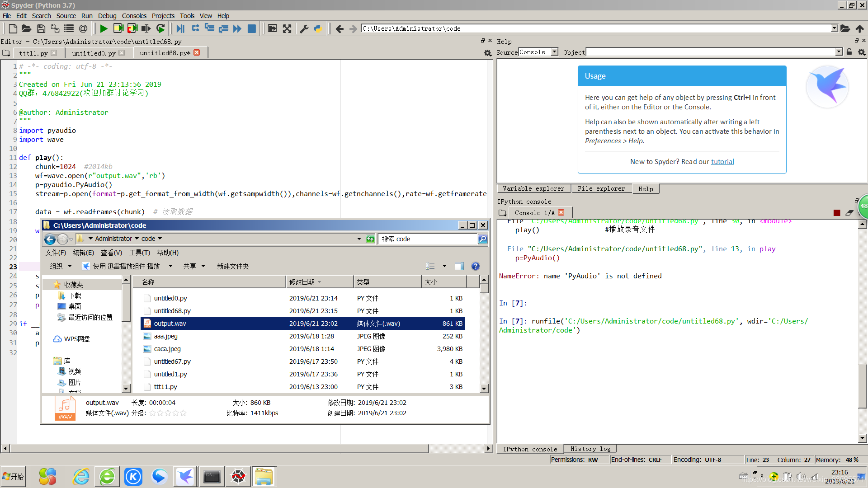
Task: Re-run the last script
Action: point(160,28)
